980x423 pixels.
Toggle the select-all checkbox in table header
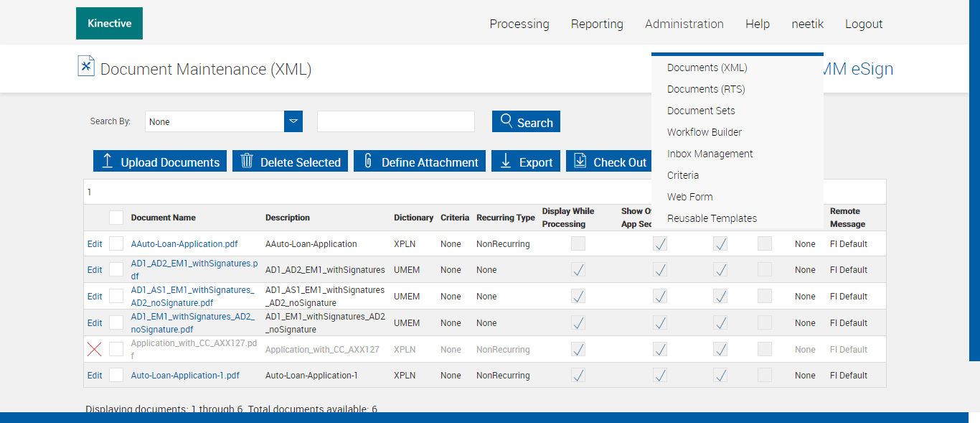coord(116,218)
